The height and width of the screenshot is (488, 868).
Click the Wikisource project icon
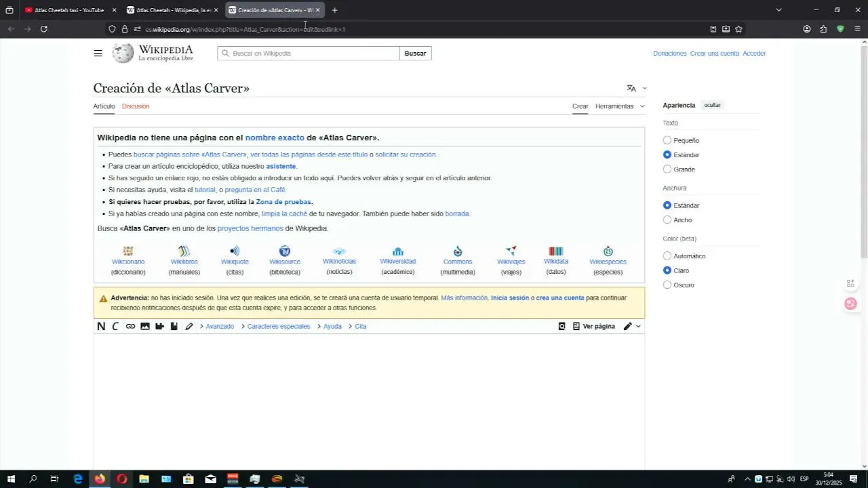coord(285,251)
